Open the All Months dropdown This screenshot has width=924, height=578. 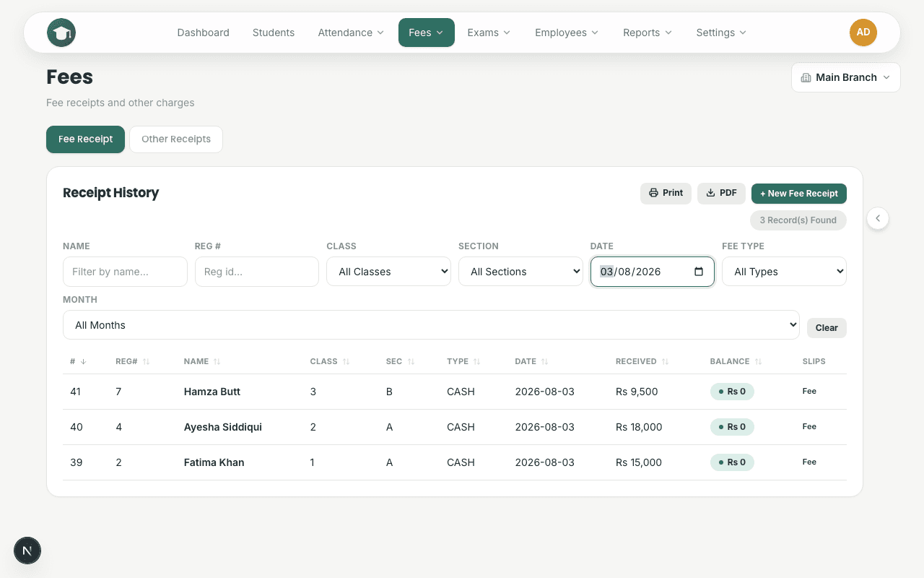point(431,325)
